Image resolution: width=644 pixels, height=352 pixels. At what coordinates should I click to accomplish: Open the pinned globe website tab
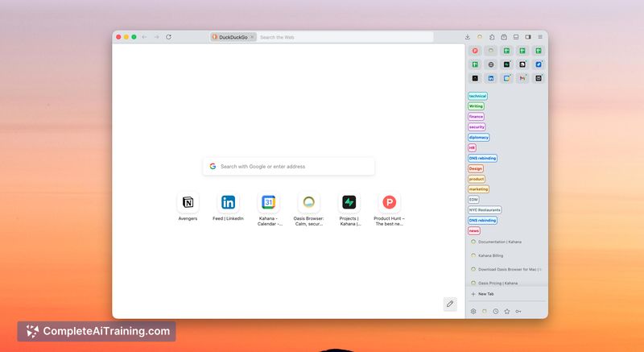(x=491, y=64)
